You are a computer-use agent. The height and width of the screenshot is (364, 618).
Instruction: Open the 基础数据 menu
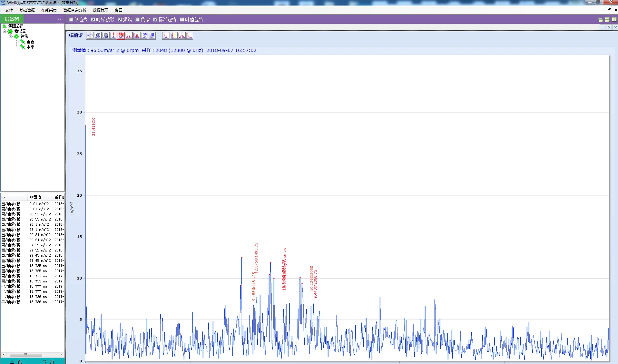click(27, 10)
